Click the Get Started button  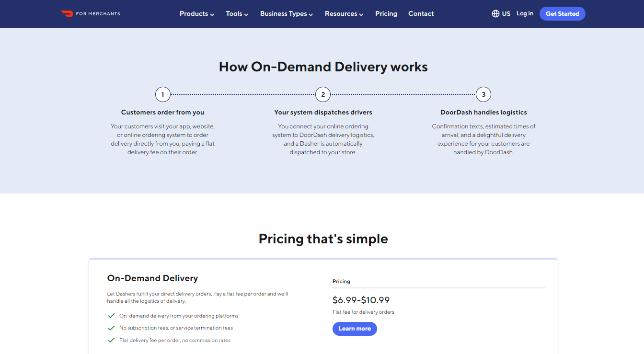(x=563, y=14)
